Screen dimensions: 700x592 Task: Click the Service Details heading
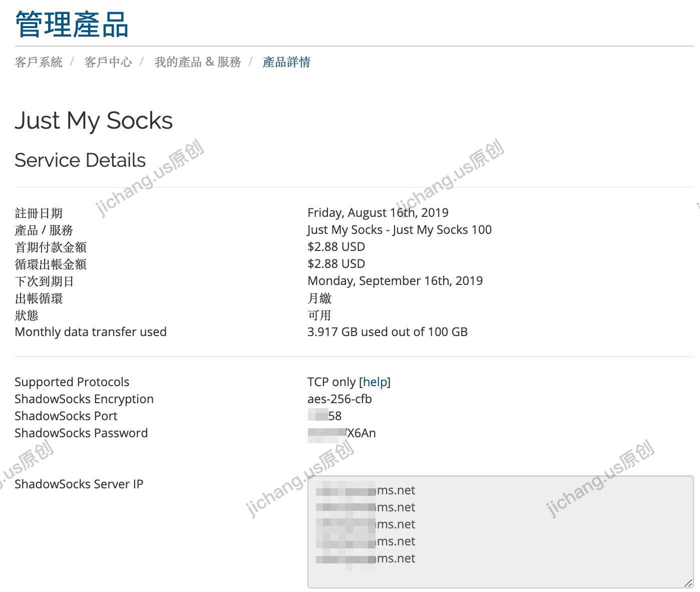click(80, 160)
